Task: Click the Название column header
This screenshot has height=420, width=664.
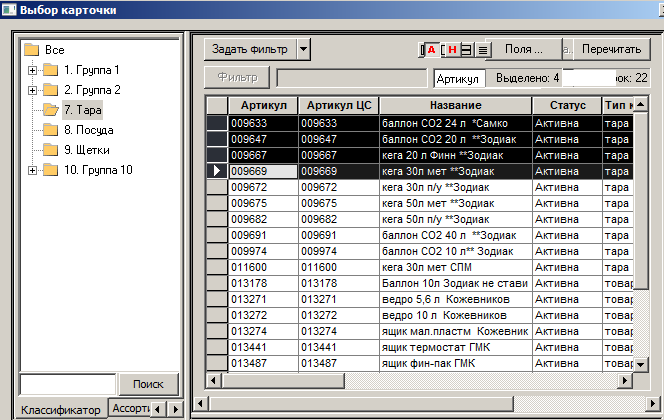Action: [456, 105]
